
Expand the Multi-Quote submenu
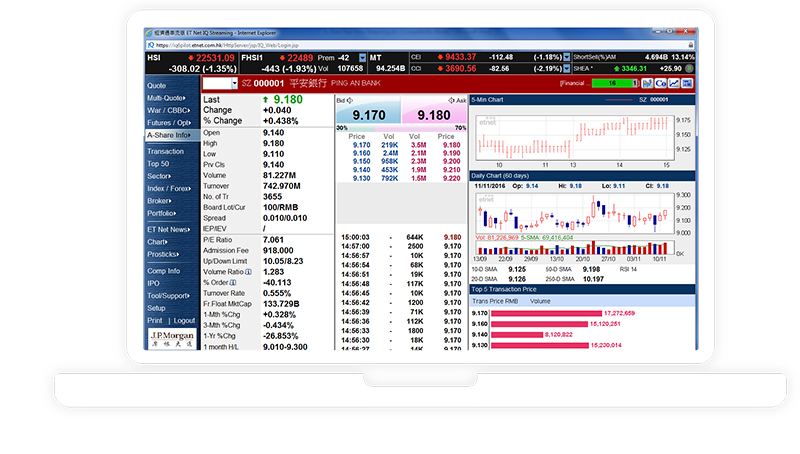point(166,98)
